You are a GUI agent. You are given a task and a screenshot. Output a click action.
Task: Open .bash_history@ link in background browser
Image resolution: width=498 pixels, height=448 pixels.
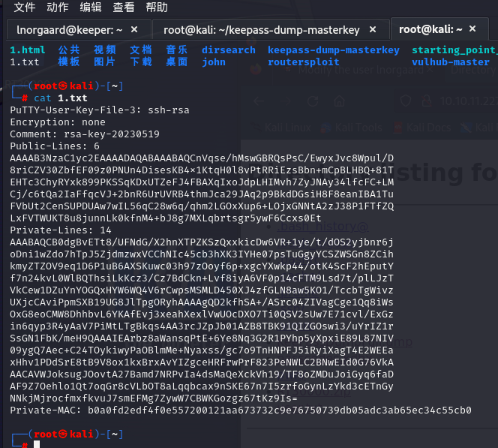(x=322, y=226)
